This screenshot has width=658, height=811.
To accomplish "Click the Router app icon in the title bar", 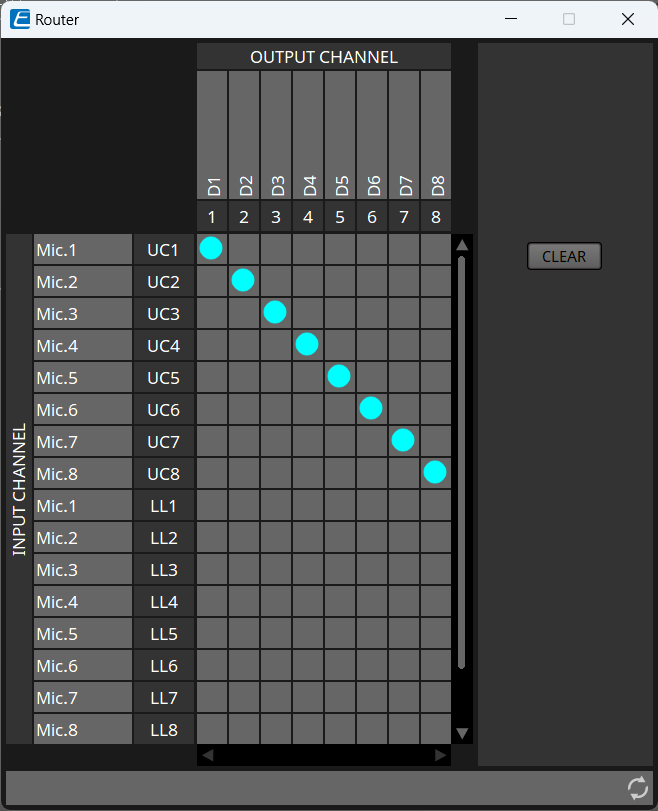I will point(20,19).
